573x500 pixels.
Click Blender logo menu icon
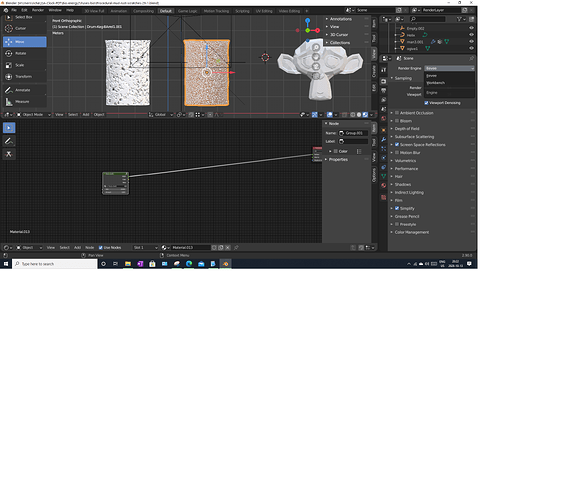6,11
